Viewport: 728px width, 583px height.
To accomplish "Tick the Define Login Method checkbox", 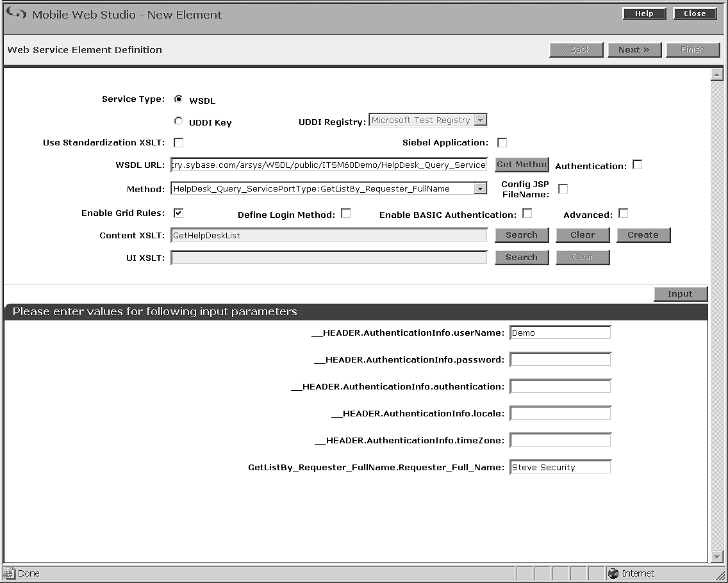I will click(346, 213).
